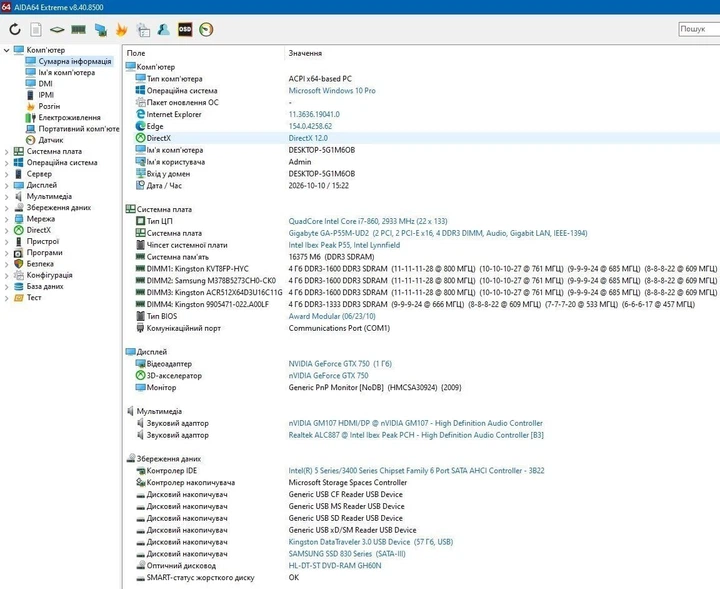Expand the Дисплей tree node

6,185
